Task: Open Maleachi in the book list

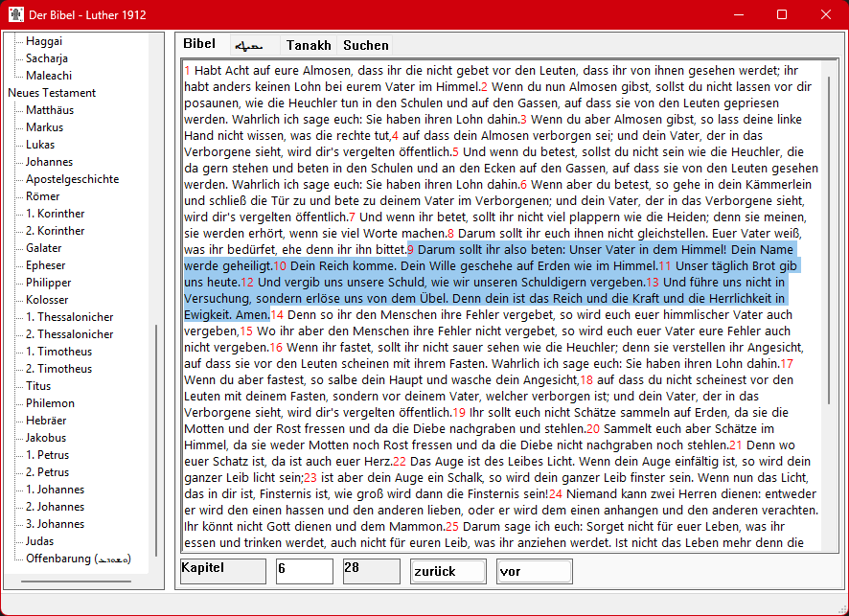Action: [49, 76]
